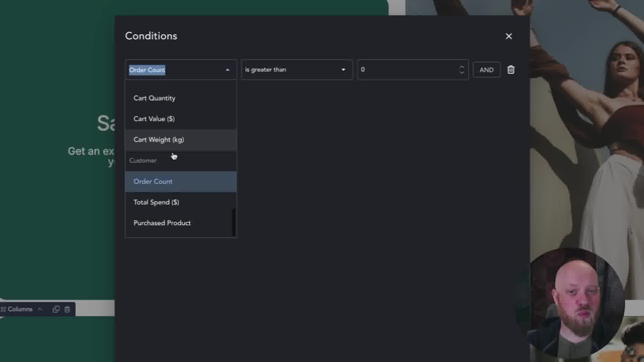
Task: Select Cart Value ($) option
Action: click(x=181, y=119)
